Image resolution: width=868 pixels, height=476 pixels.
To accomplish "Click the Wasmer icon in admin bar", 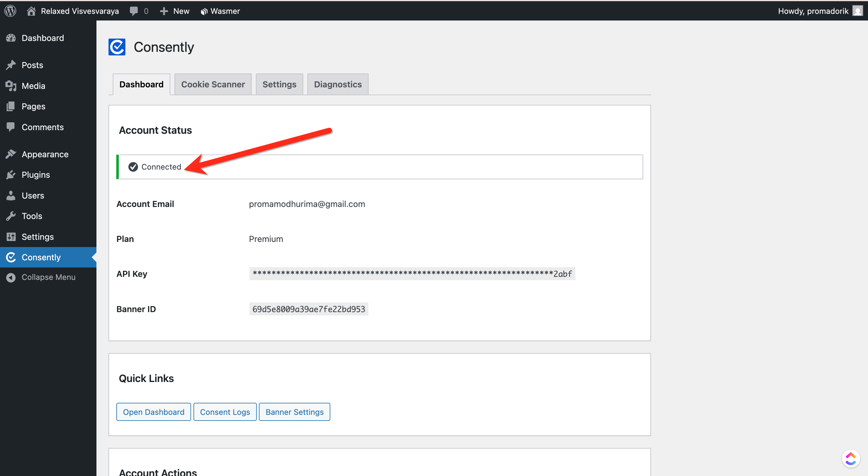I will [x=204, y=11].
